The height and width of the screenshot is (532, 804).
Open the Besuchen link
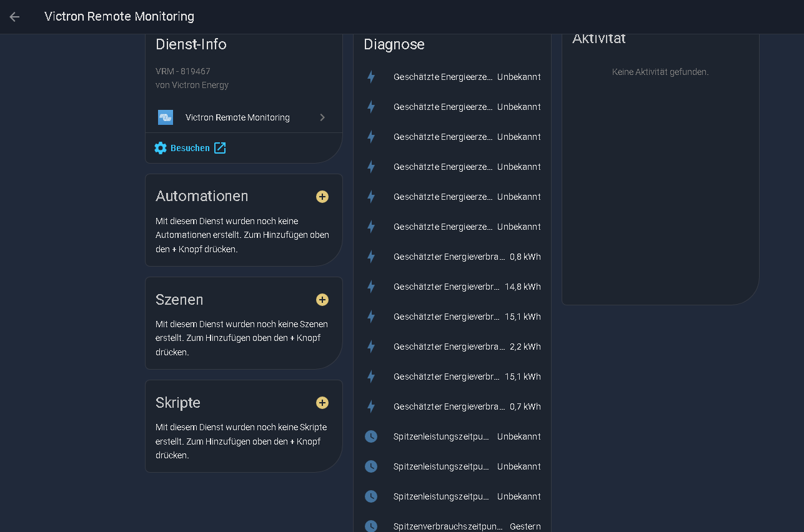190,148
